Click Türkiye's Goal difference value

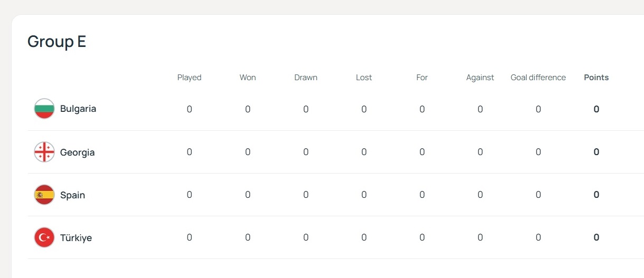pyautogui.click(x=538, y=237)
